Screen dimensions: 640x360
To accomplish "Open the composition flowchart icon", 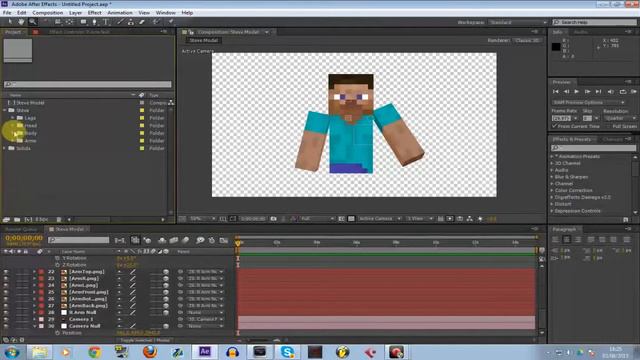I will [x=470, y=219].
